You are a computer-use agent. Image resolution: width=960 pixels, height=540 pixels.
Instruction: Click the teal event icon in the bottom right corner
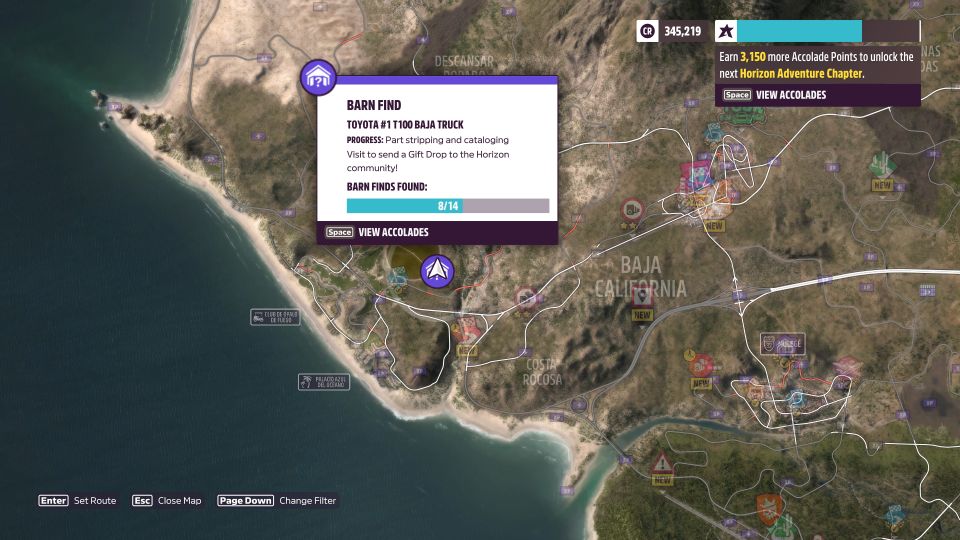click(896, 514)
